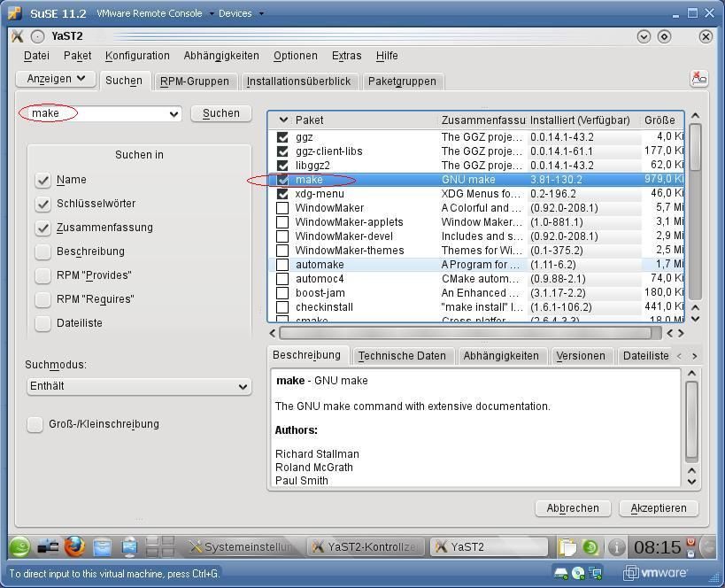Enable RPM "Provides" search option
This screenshot has height=588, width=725.
(x=43, y=275)
